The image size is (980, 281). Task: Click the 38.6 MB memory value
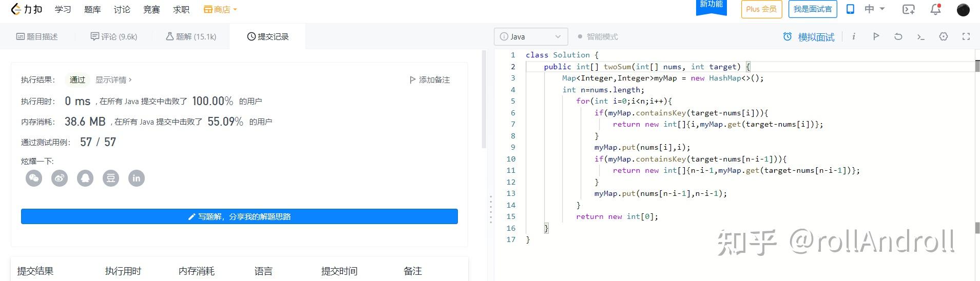(85, 122)
